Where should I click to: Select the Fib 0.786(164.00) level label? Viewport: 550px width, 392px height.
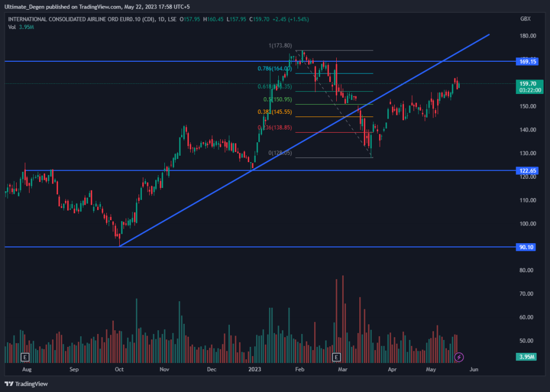click(274, 69)
